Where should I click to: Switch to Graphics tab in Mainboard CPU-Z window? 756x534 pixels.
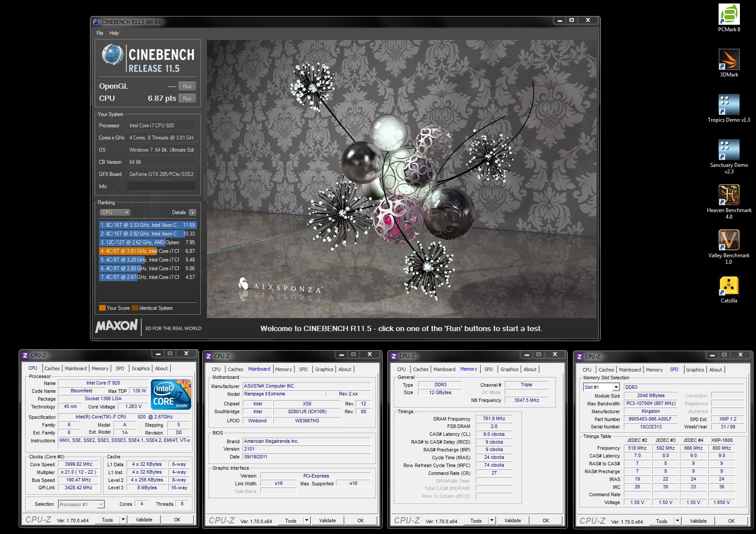tap(324, 369)
